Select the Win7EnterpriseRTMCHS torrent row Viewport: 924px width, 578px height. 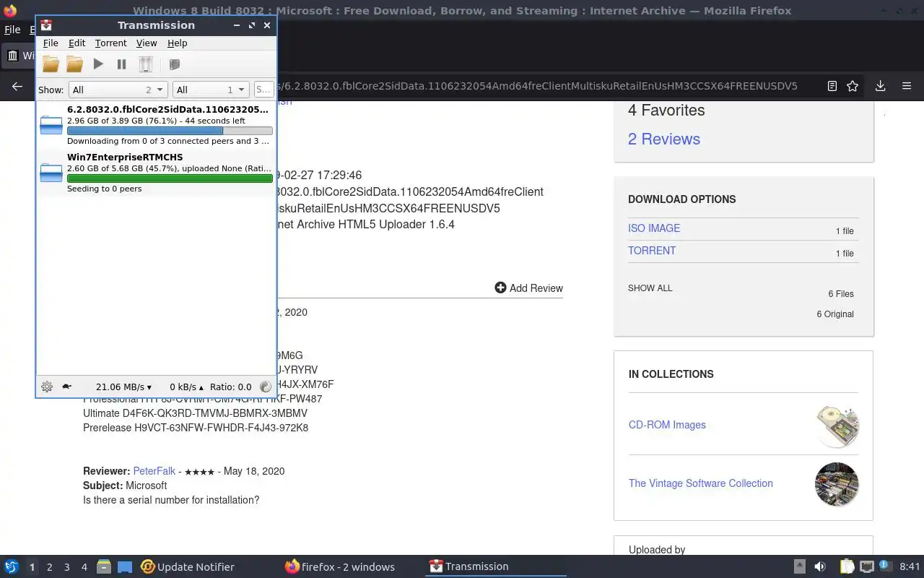[156, 173]
